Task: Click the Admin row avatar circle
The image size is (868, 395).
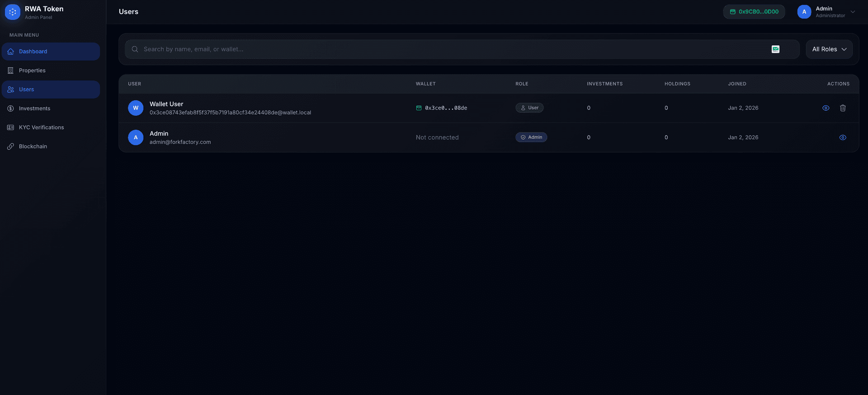Action: [136, 137]
